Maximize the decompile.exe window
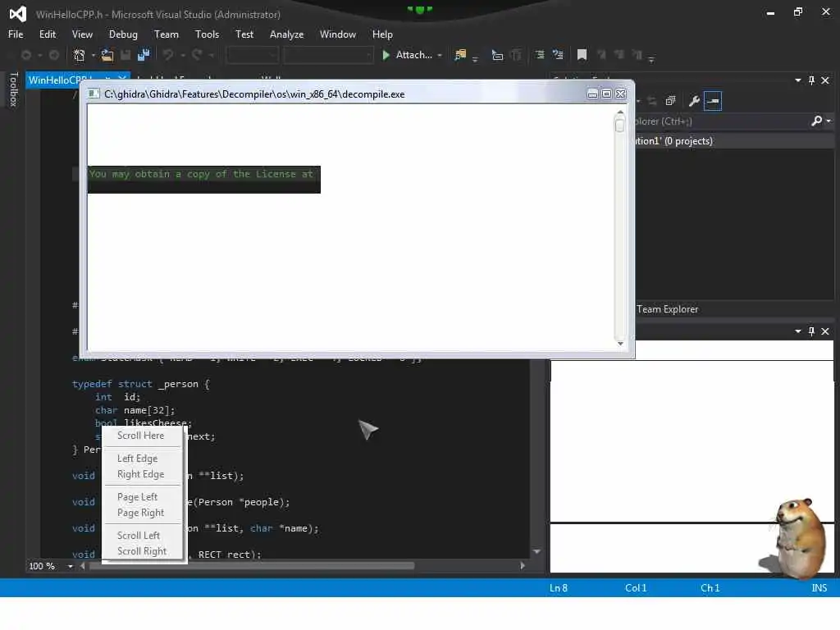The width and height of the screenshot is (840, 630). coord(606,94)
